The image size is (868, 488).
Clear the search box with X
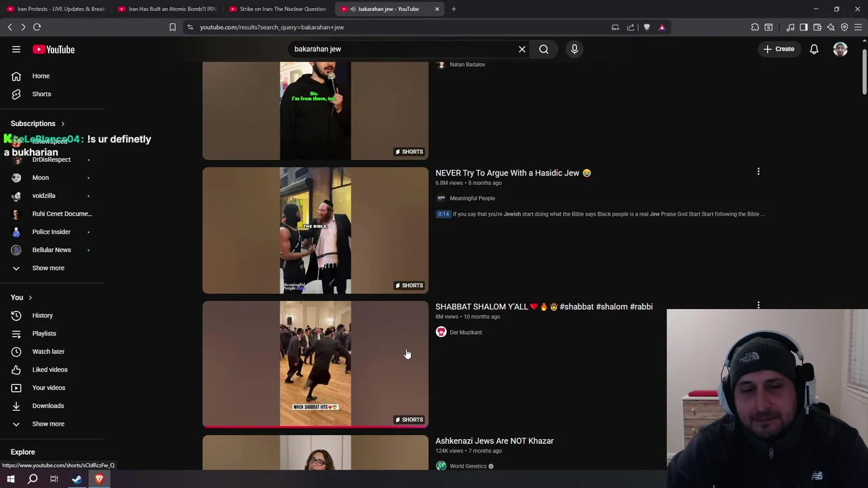(522, 49)
